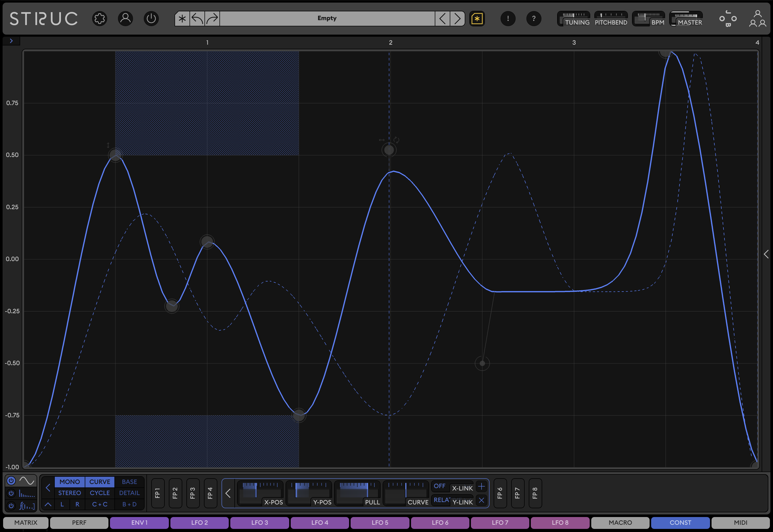Open the settings gear icon
The height and width of the screenshot is (532, 773).
pyautogui.click(x=99, y=19)
